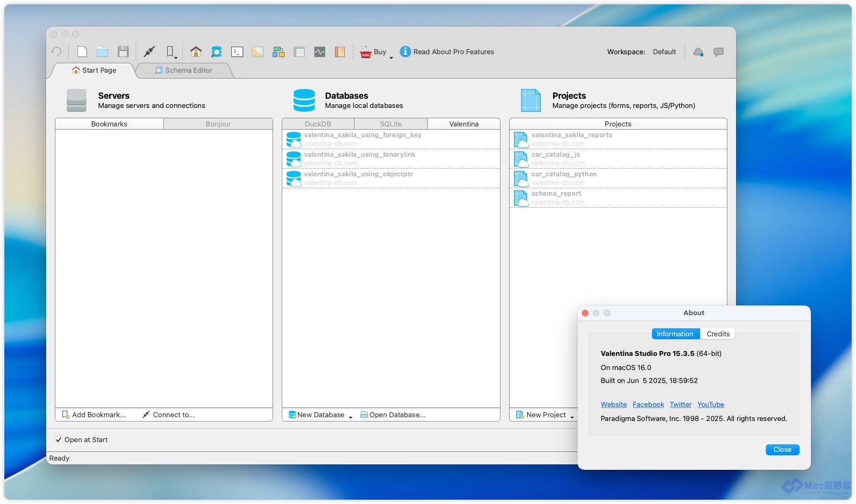Create a new blank document from toolbar
The image size is (856, 504).
tap(82, 52)
